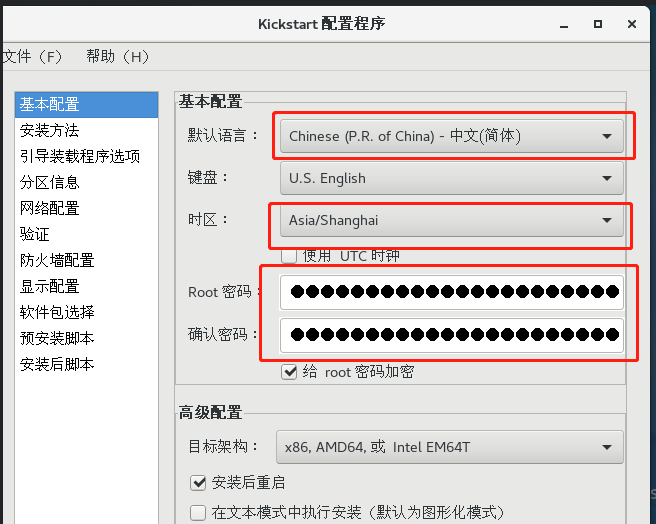
Task: Open the 帮助 (H) menu
Action: click(117, 57)
